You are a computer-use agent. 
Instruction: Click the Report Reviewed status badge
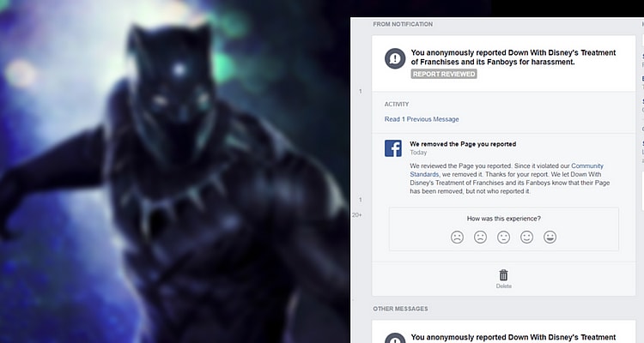pyautogui.click(x=443, y=75)
